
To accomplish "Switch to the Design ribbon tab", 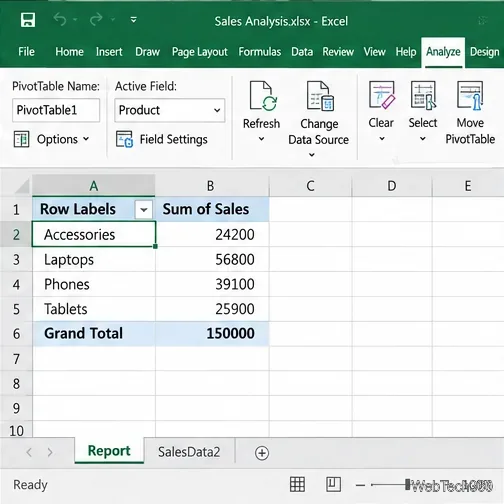I will 485,52.
